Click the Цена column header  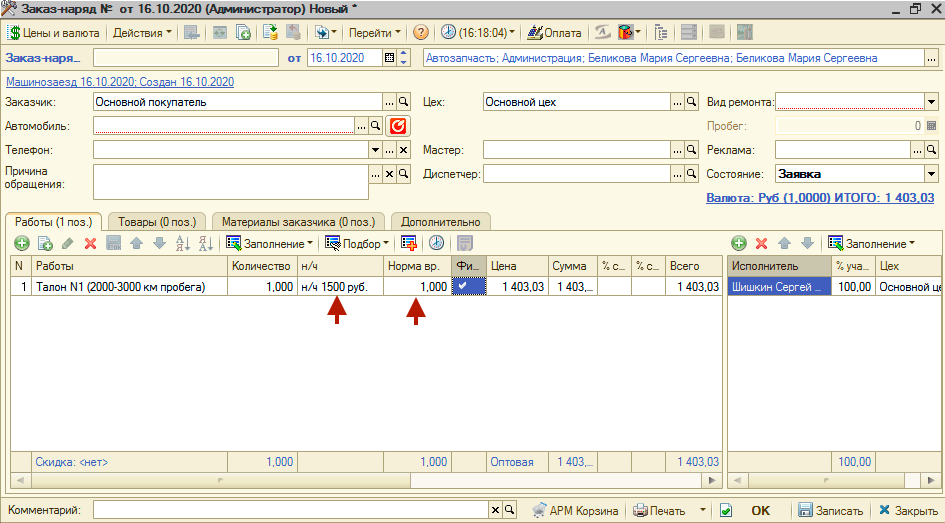pyautogui.click(x=516, y=266)
